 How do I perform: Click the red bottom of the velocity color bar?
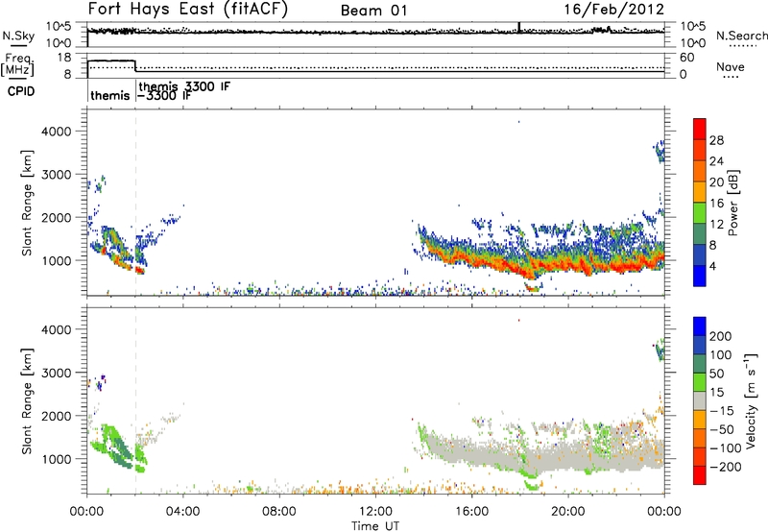(x=700, y=475)
